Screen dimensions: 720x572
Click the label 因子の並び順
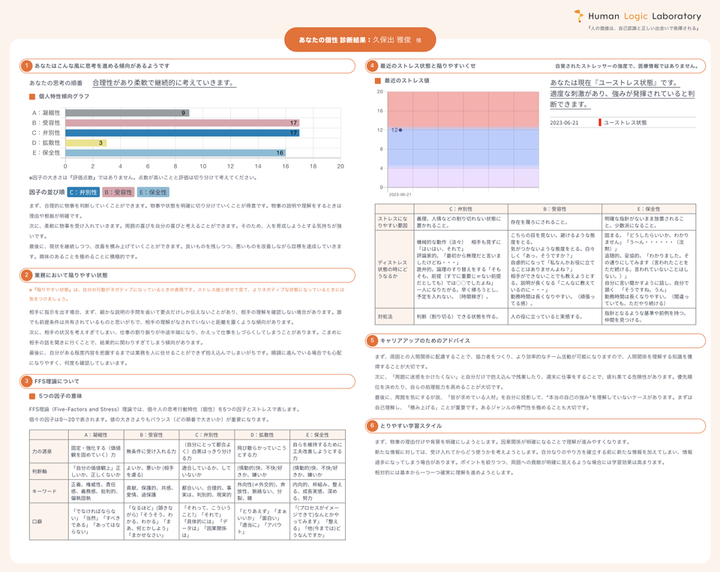(47, 192)
